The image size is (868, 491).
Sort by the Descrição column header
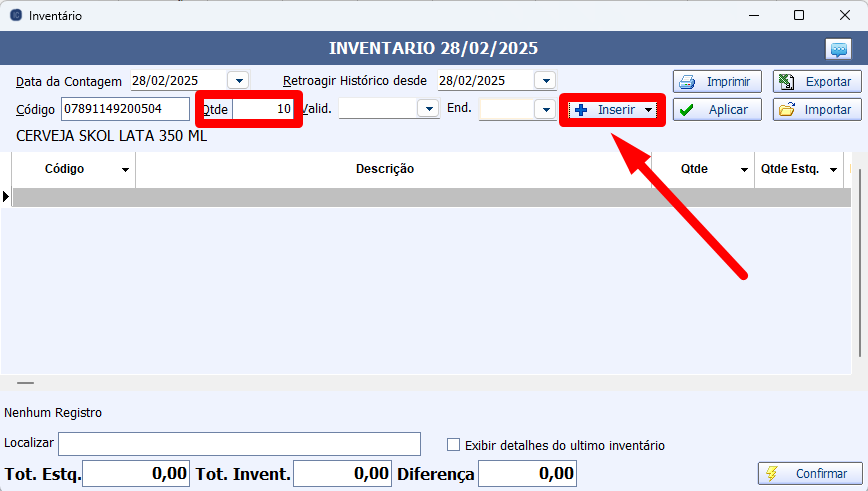[385, 169]
